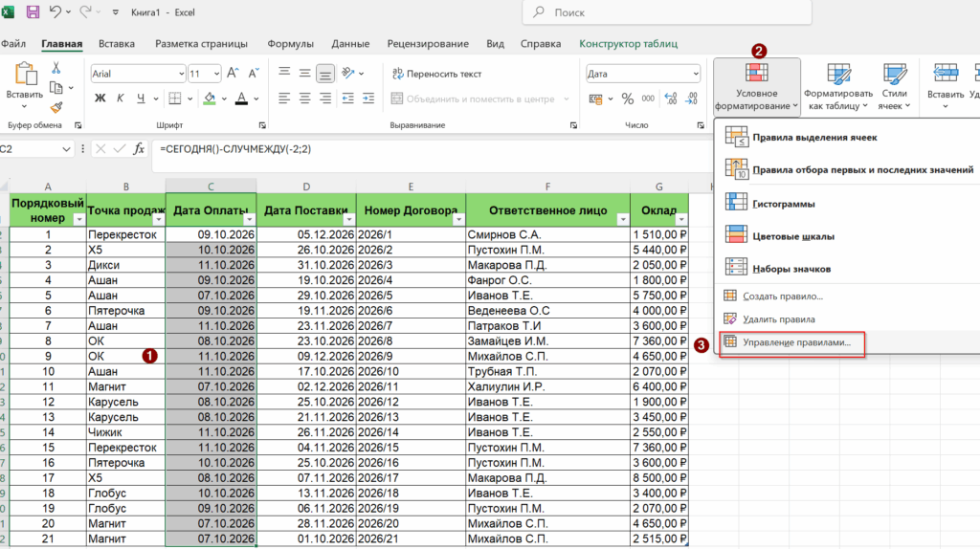Open Форматировать как таблицу gallery
This screenshot has height=549, width=980.
pos(838,86)
